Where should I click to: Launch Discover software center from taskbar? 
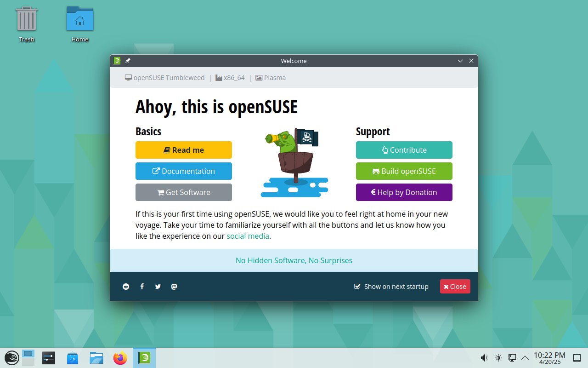(x=73, y=358)
